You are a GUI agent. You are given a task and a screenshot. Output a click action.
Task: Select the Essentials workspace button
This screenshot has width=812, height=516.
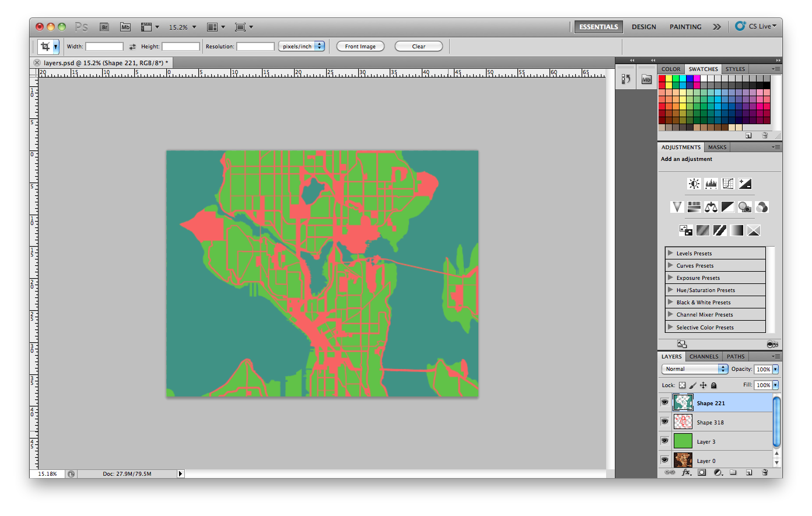[598, 27]
